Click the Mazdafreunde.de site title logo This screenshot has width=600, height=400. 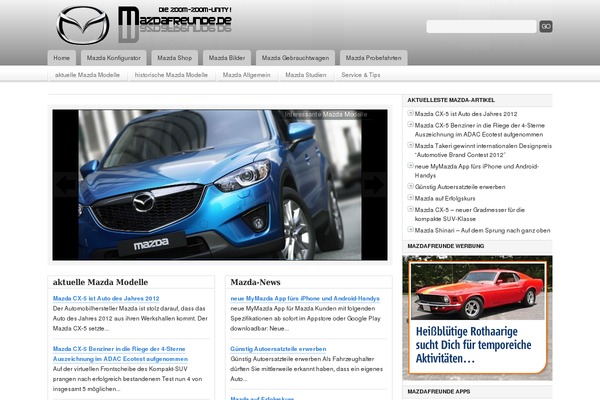click(x=175, y=24)
